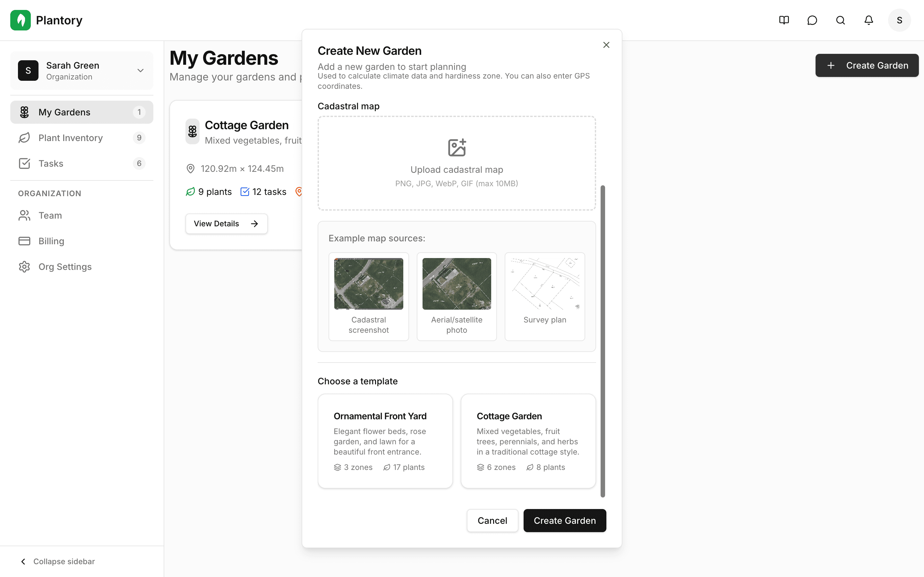Open the notifications bell
924x577 pixels.
click(868, 20)
